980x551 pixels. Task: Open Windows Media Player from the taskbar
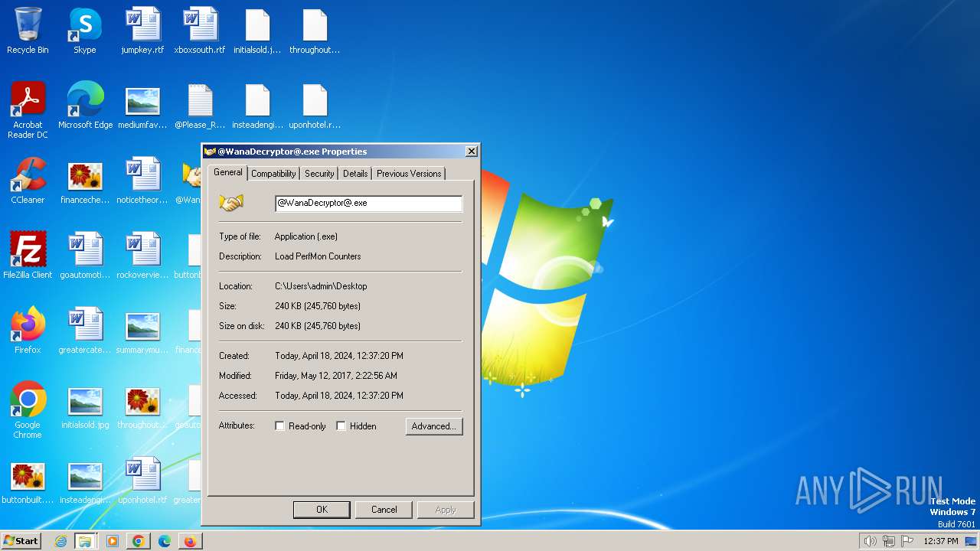click(113, 541)
